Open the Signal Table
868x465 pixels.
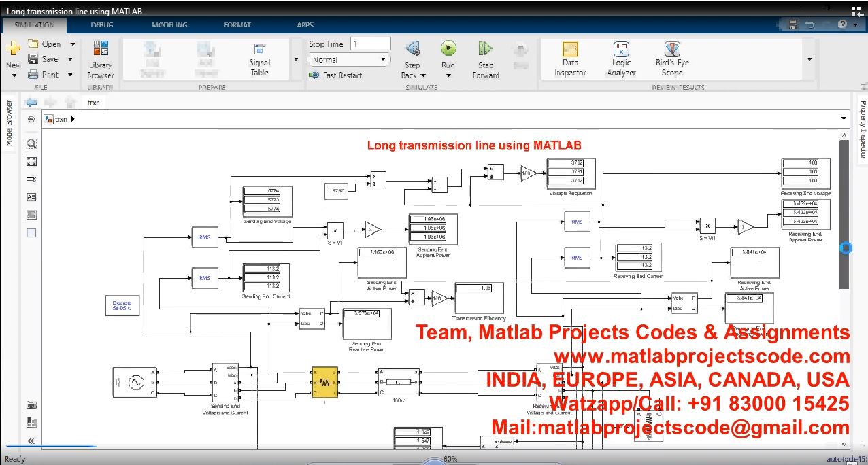pyautogui.click(x=259, y=59)
